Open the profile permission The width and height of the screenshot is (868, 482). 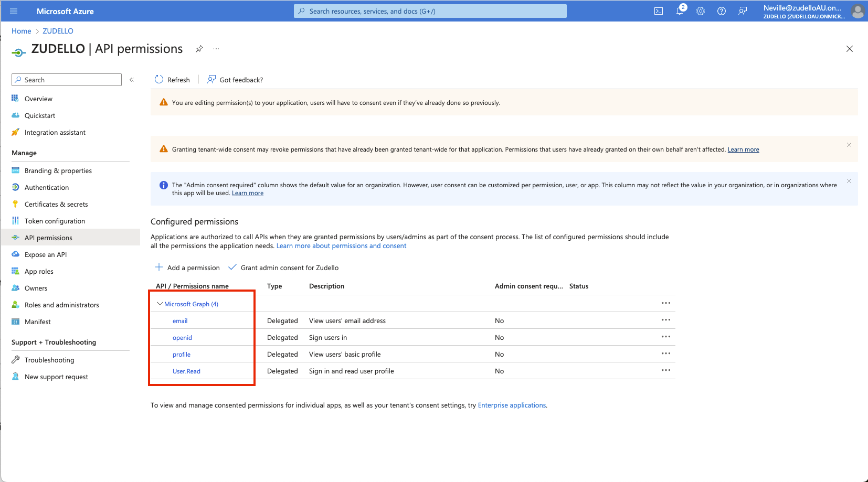182,355
